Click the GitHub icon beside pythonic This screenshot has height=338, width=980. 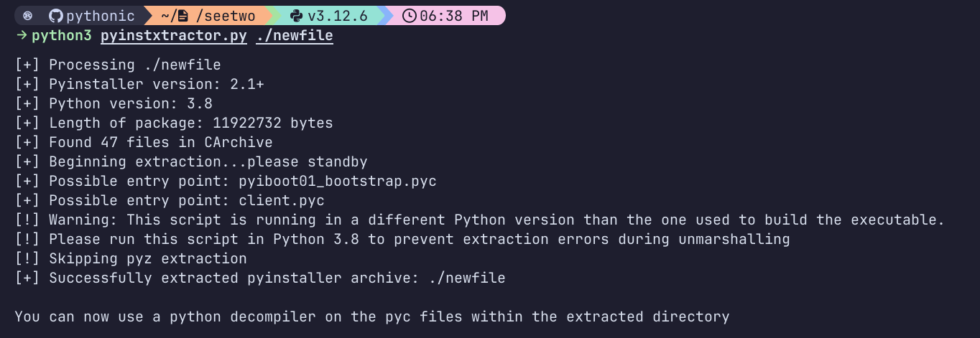click(56, 16)
